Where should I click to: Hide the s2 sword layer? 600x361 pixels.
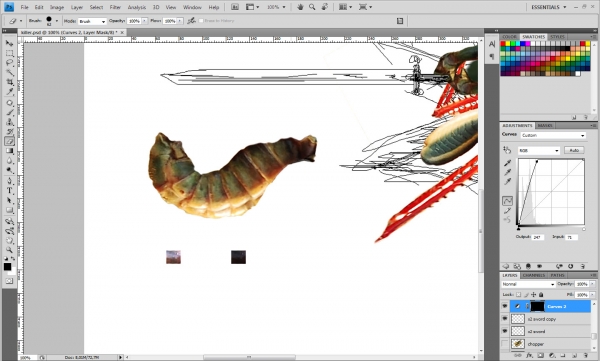pyautogui.click(x=505, y=331)
